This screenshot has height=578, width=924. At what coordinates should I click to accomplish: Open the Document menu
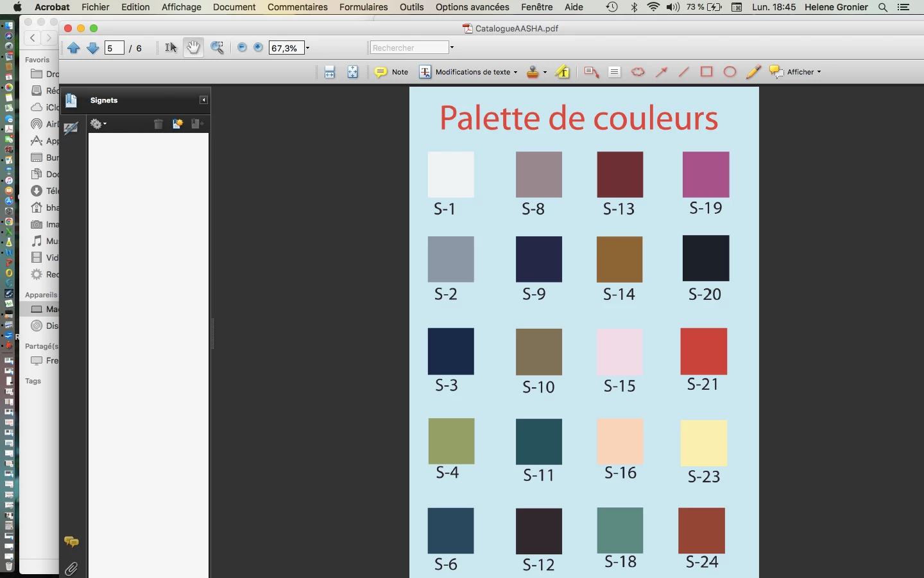pyautogui.click(x=234, y=7)
